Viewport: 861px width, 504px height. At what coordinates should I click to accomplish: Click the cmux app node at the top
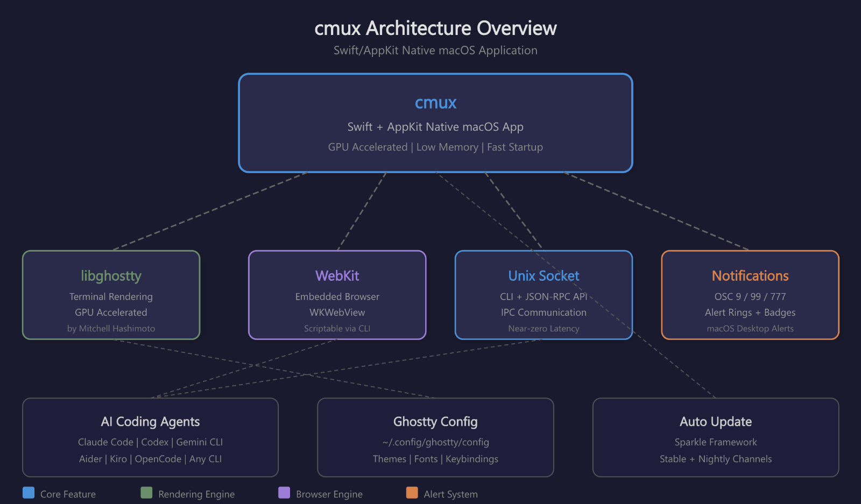(x=436, y=123)
